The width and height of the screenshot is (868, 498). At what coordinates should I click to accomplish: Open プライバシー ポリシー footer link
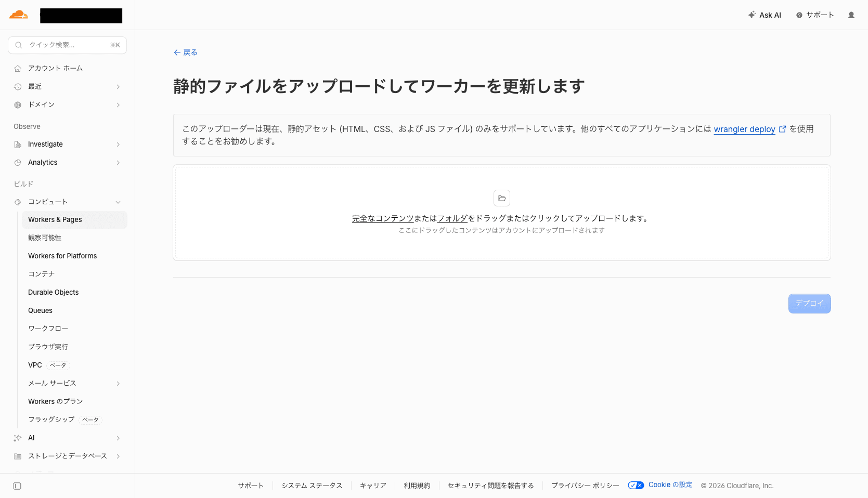click(x=585, y=486)
